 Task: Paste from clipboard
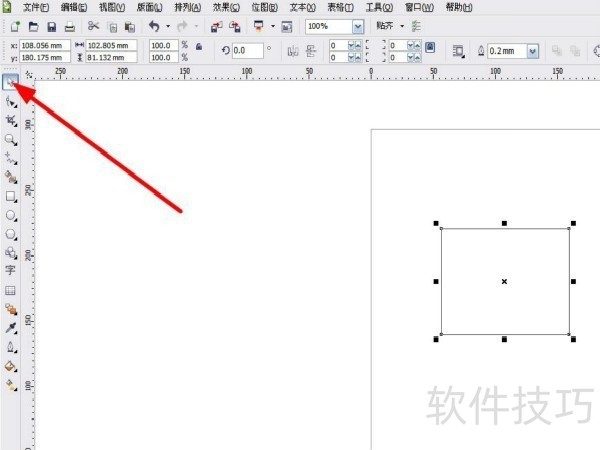[130, 27]
